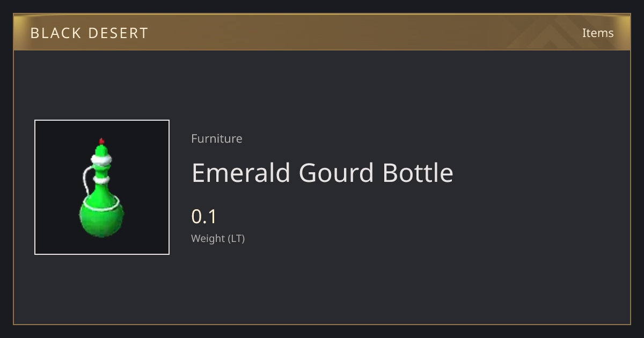Screen dimensions: 644x338
Task: Click the white collar below bottle stopper
Action: [x=101, y=159]
